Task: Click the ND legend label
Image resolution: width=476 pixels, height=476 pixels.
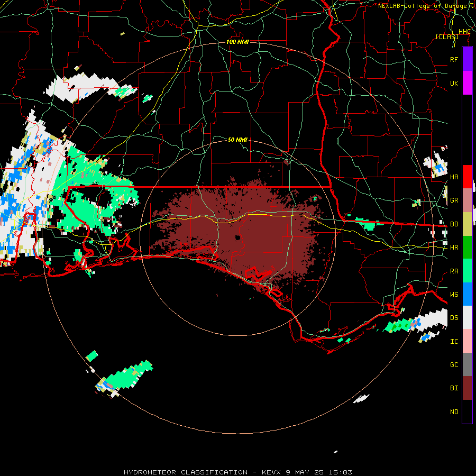Action: 454,412
